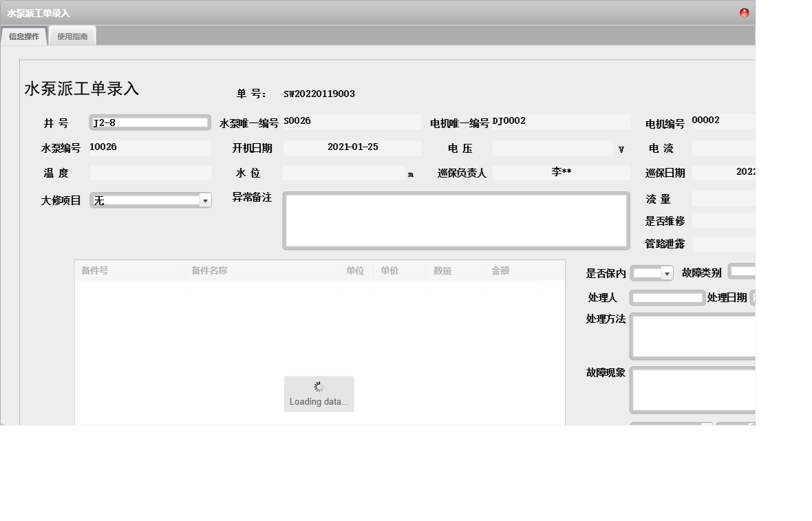Click the 处理方法 text area

[x=693, y=336]
